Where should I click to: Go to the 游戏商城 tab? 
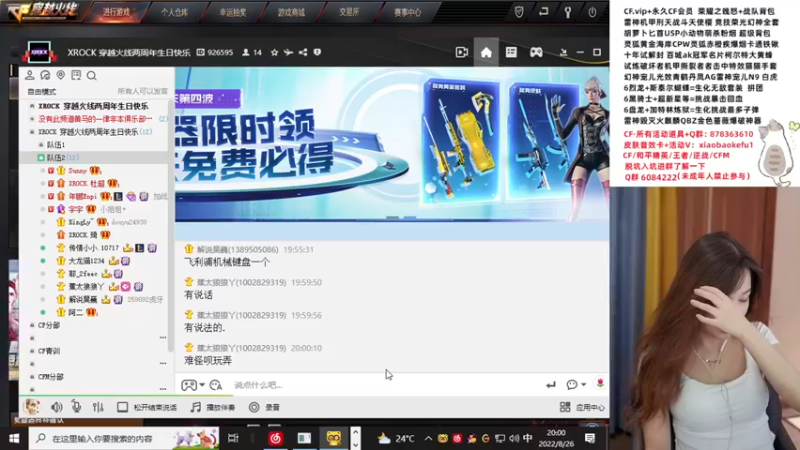[291, 12]
